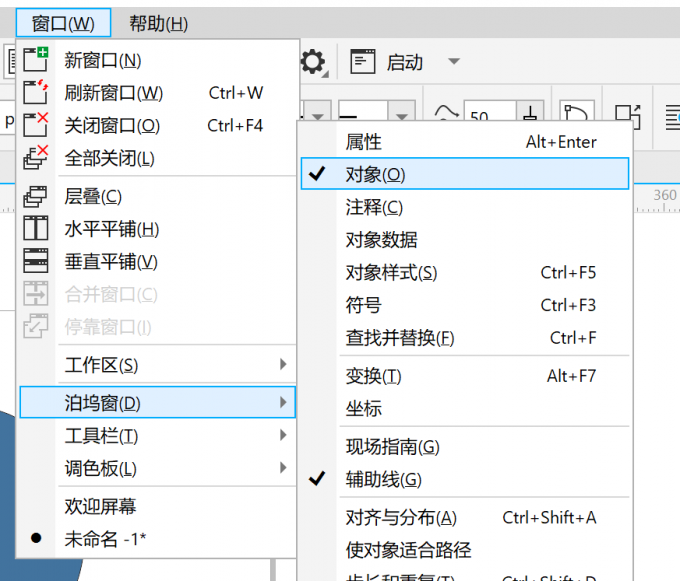The height and width of the screenshot is (581, 680).
Task: Expand the 工作区(S) submenu
Action: click(x=158, y=365)
